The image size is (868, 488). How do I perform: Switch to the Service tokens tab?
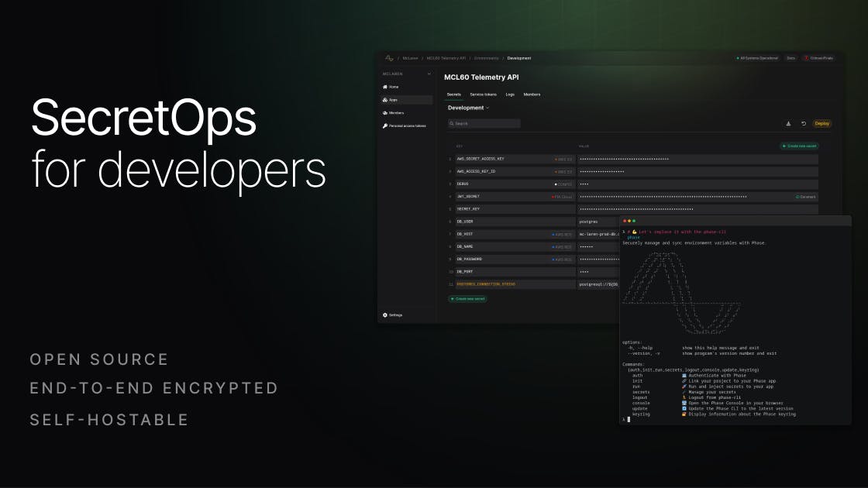(x=484, y=95)
